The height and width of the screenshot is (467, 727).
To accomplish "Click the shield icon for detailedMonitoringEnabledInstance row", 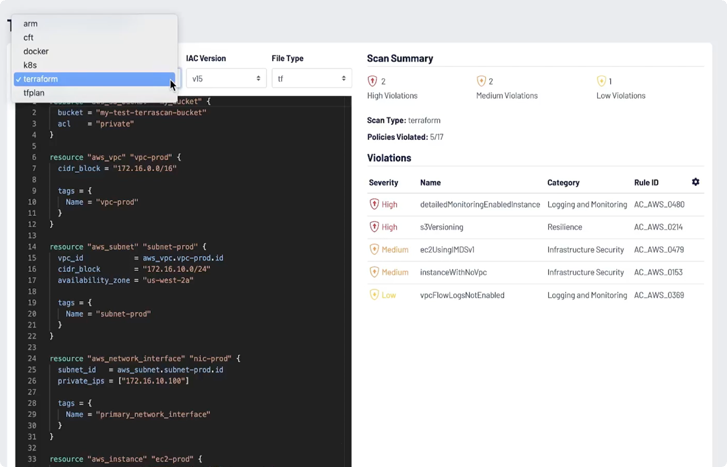I will coord(375,205).
